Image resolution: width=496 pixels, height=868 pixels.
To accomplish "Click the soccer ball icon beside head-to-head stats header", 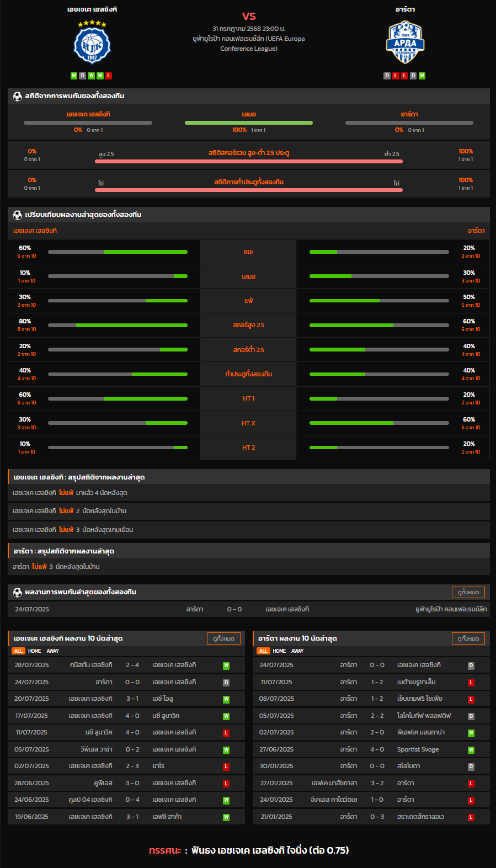I will pyautogui.click(x=18, y=96).
